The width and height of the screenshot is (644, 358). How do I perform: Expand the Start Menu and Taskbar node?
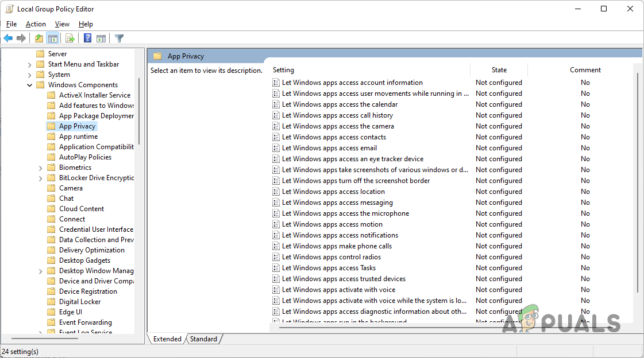pos(29,65)
